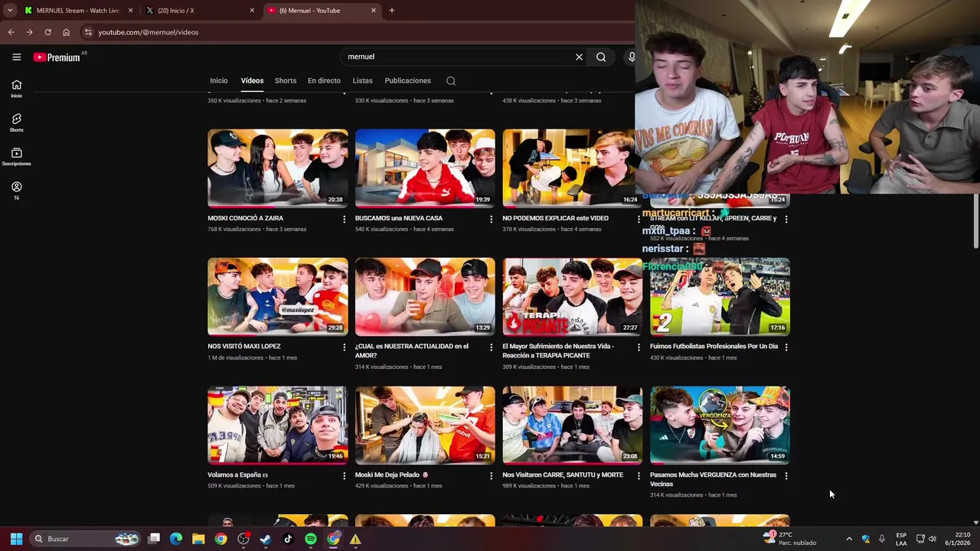Click the TERAPIA PICANTE video thumbnail
The height and width of the screenshot is (551, 980).
click(x=572, y=296)
